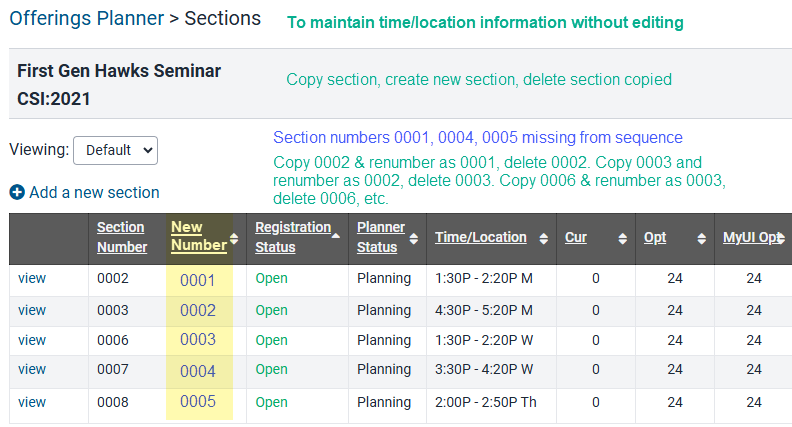The width and height of the screenshot is (792, 427).
Task: Click the plus icon beside Add a new section
Action: 17,193
